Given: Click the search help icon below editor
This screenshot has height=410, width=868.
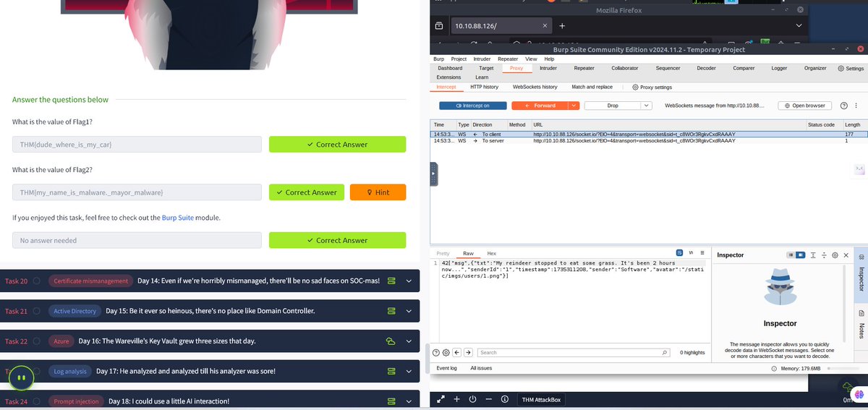Looking at the screenshot, I should click(436, 352).
